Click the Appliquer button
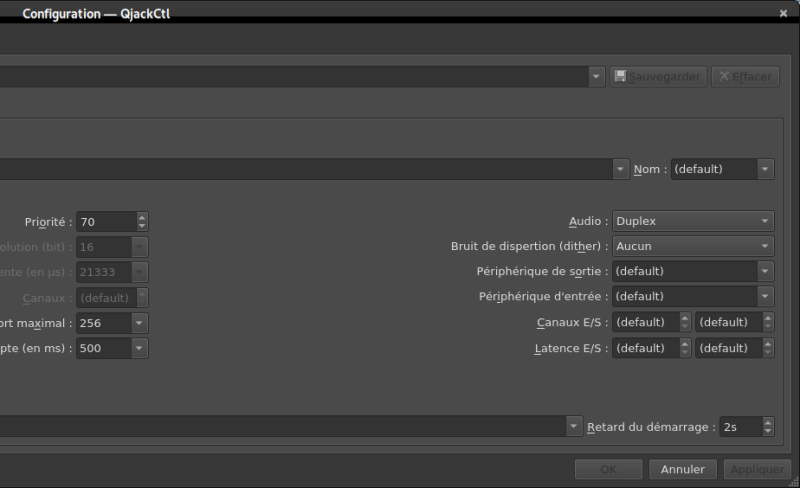This screenshot has height=488, width=800. [757, 469]
